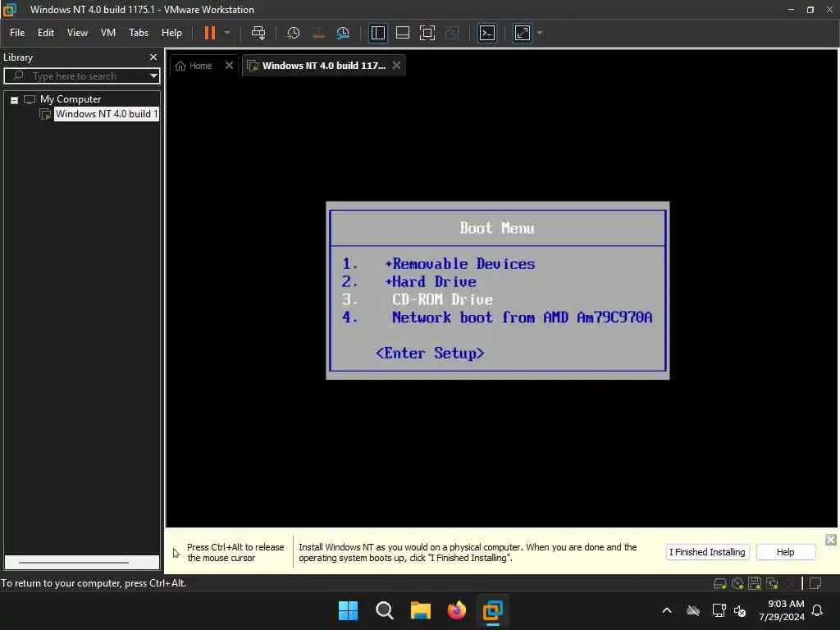Image resolution: width=840 pixels, height=630 pixels.
Task: Open the notifications bell icon
Action: pos(818,610)
